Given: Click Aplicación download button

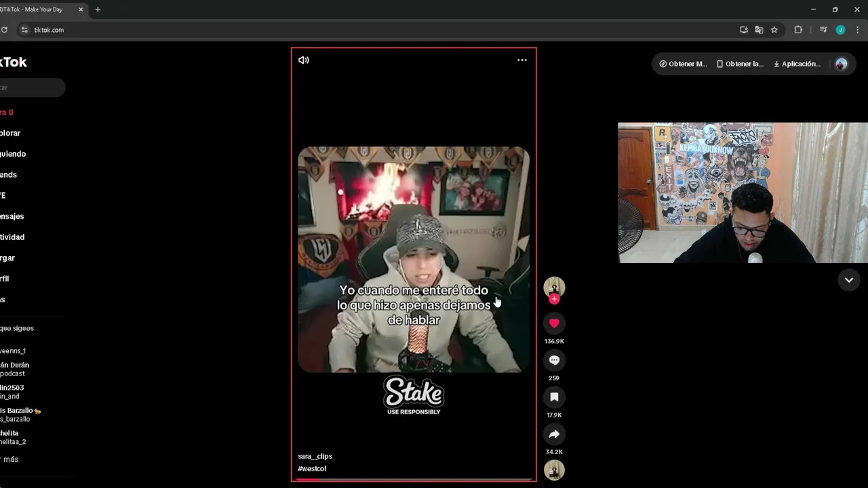Looking at the screenshot, I should (797, 64).
